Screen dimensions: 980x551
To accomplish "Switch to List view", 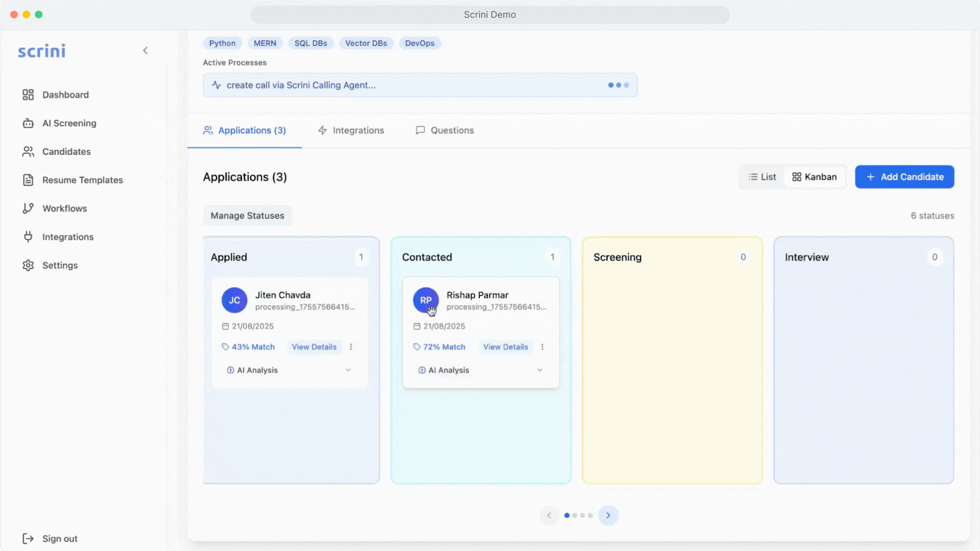I will (x=763, y=177).
